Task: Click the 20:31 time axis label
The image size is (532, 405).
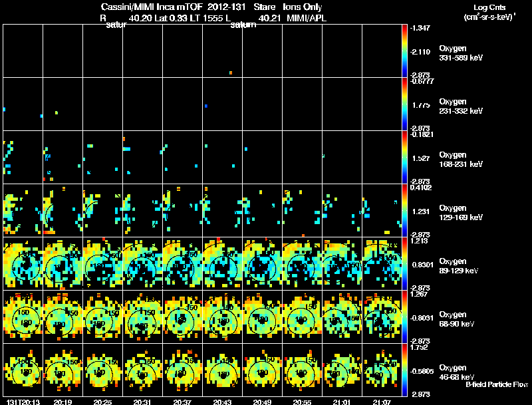Action: (x=142, y=402)
